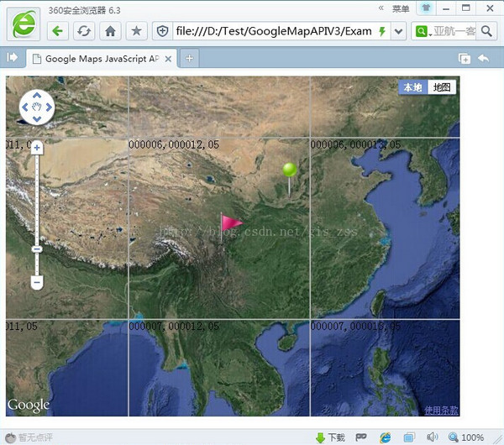Mute sound via speaker icon
The height and width of the screenshot is (445, 504).
click(x=432, y=437)
